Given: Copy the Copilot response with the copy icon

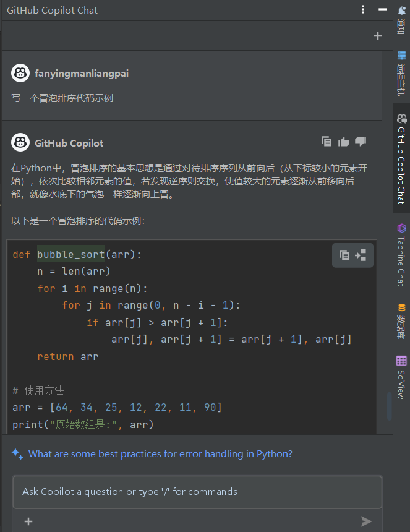Looking at the screenshot, I should click(327, 141).
